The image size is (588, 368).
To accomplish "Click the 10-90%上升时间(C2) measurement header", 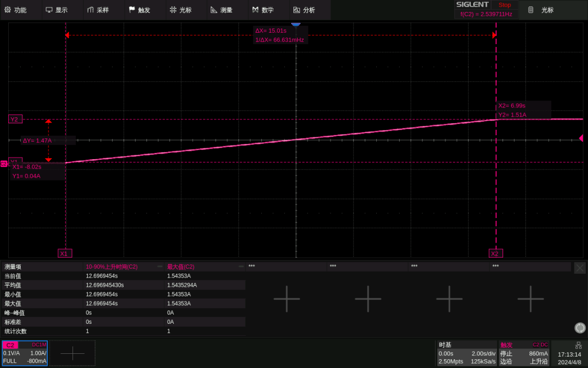I will (x=112, y=267).
